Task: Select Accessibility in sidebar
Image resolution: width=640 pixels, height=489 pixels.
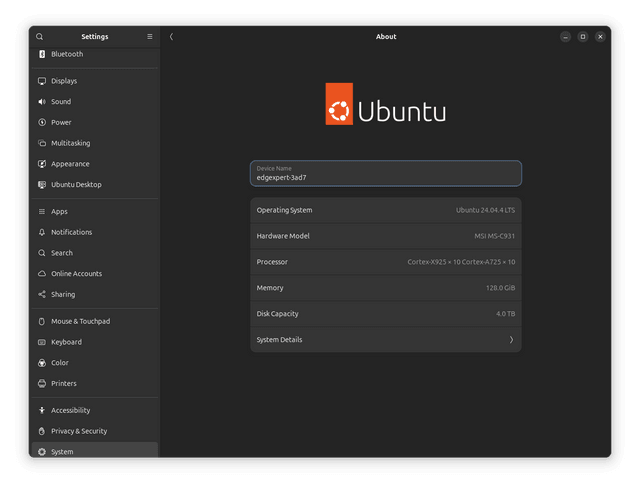Action: pyautogui.click(x=95, y=410)
